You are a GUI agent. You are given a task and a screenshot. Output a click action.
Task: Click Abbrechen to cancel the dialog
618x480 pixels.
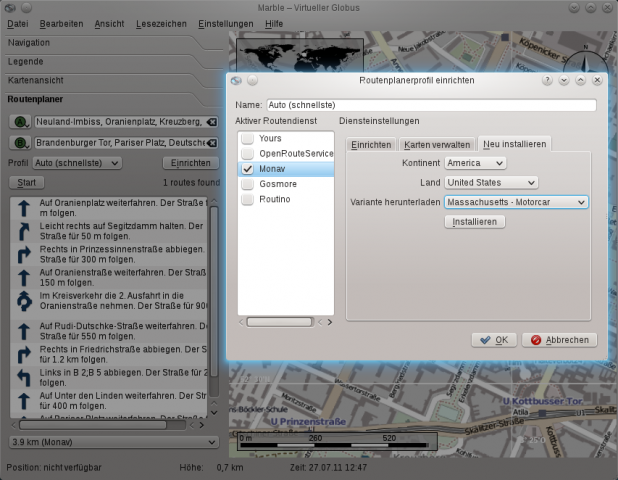[x=559, y=340]
